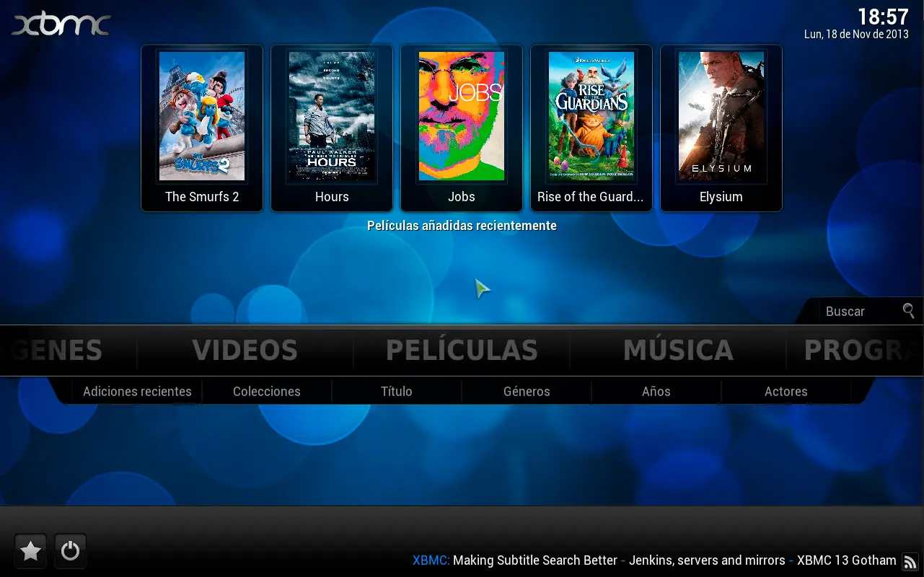This screenshot has width=924, height=577.
Task: Open the power shutdown menu icon
Action: tap(70, 552)
